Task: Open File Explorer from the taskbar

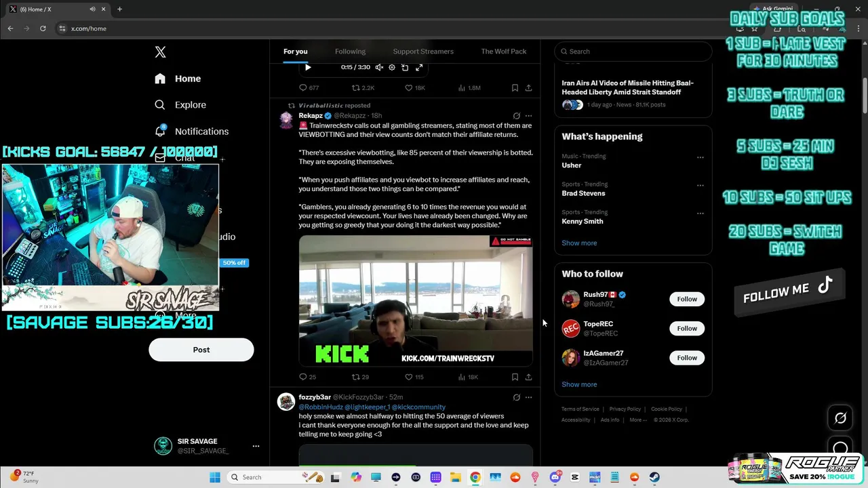Action: (456, 477)
